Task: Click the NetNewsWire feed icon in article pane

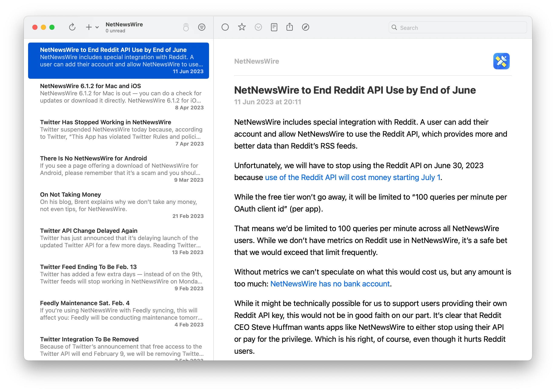Action: (502, 61)
